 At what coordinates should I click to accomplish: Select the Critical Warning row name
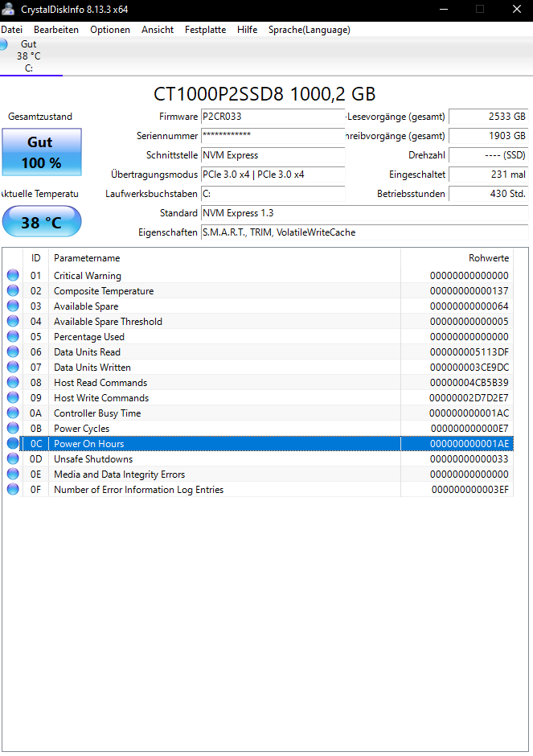tap(88, 276)
